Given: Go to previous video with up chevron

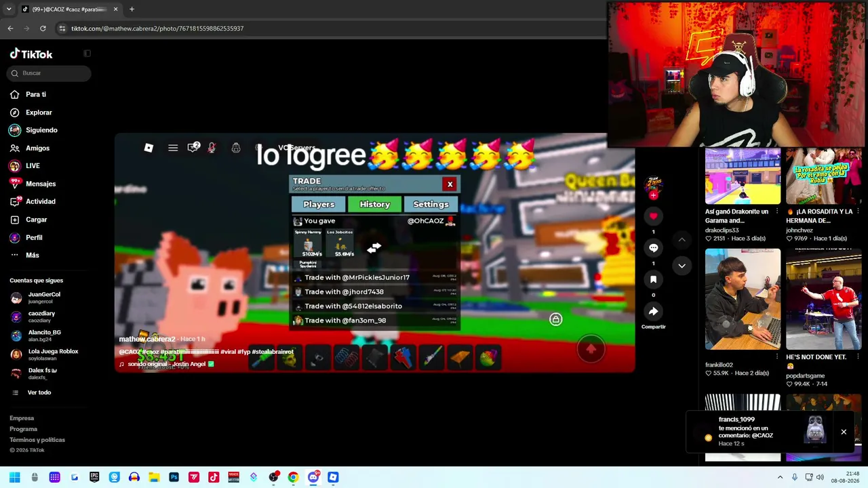Looking at the screenshot, I should click(682, 240).
